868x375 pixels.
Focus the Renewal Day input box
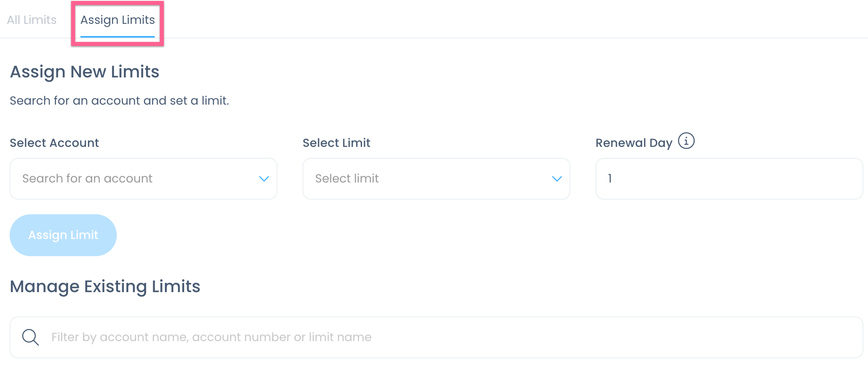pyautogui.click(x=729, y=179)
